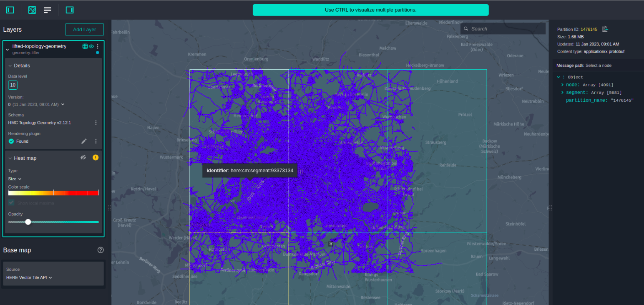Click the Use CTRL to visualize multiple partitions banner

(370, 10)
